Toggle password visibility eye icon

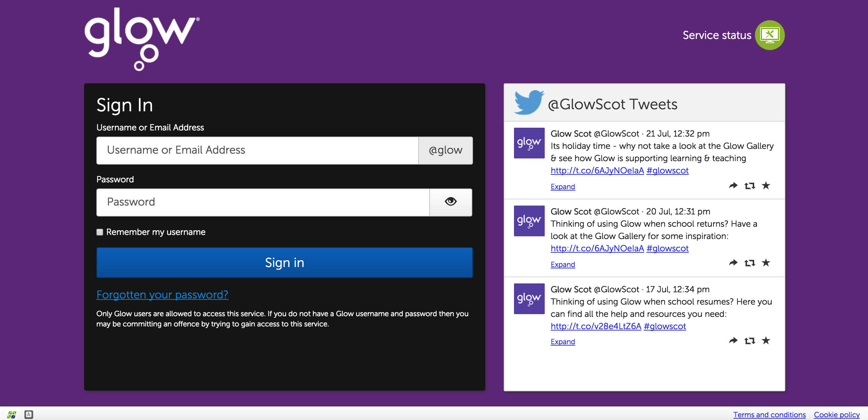(x=451, y=202)
